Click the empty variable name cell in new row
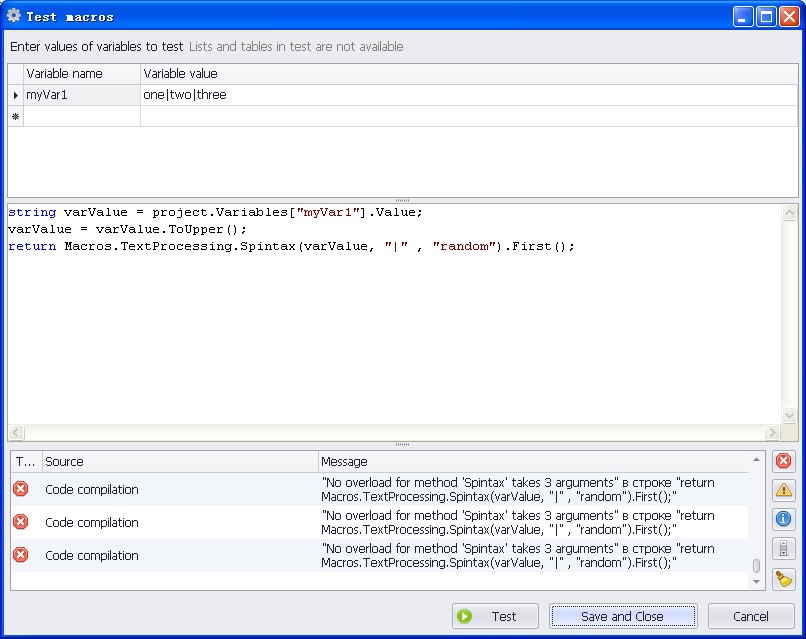The image size is (806, 639). 82,117
